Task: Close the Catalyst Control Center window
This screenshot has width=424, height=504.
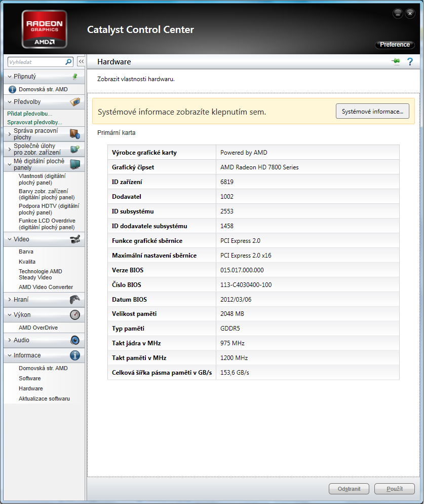Action: 410,14
